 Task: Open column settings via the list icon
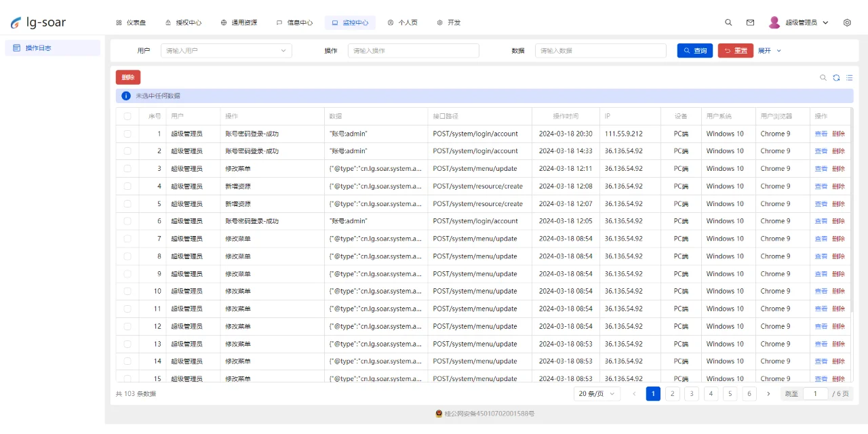848,77
